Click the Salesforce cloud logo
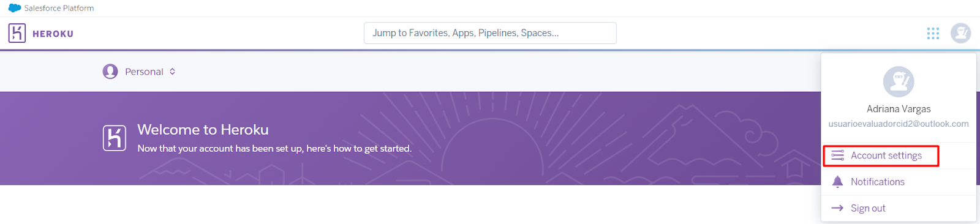This screenshot has width=980, height=224. tap(15, 8)
